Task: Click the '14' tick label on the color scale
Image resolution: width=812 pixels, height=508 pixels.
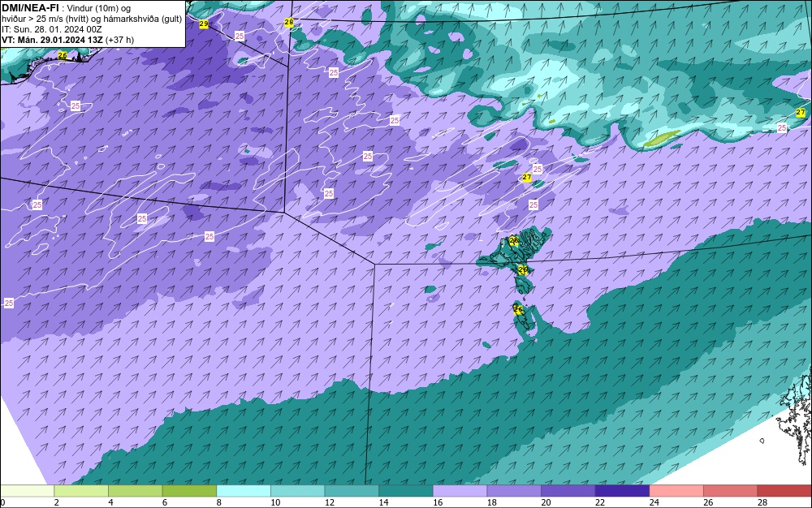Action: [384, 502]
